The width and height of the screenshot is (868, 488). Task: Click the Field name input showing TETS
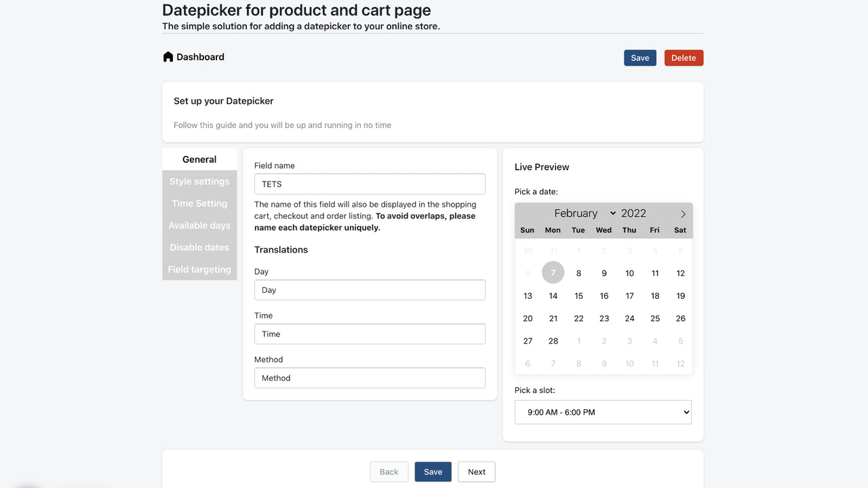370,184
